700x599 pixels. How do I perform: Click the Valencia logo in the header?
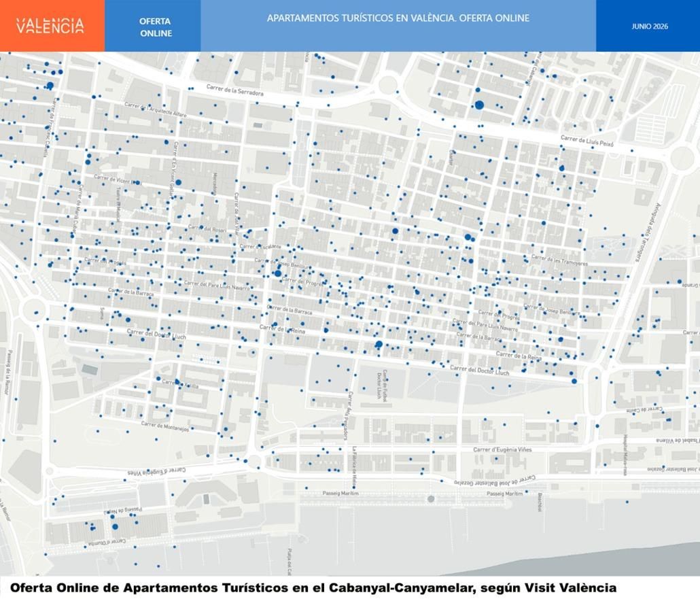(x=50, y=25)
